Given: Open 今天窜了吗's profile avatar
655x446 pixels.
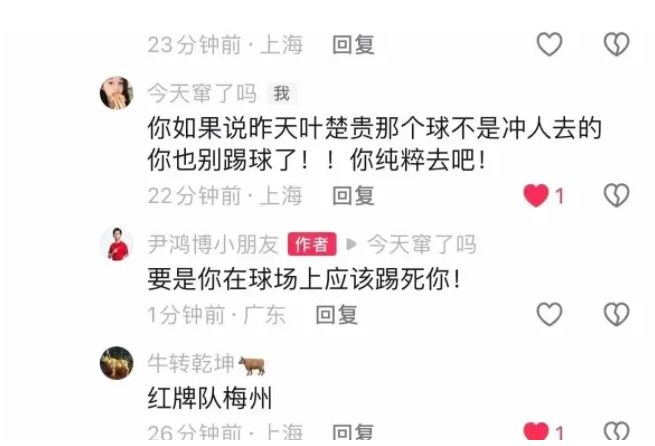Looking at the screenshot, I should pyautogui.click(x=116, y=93).
